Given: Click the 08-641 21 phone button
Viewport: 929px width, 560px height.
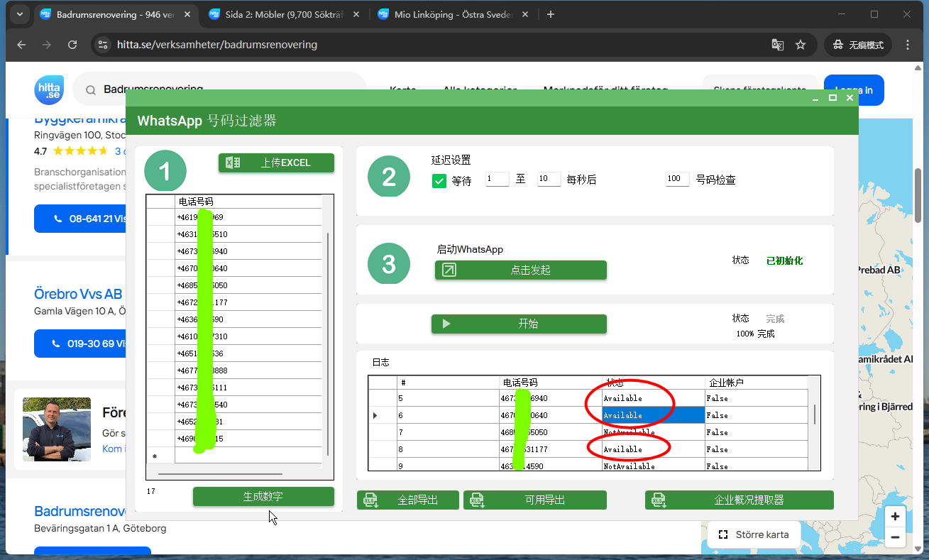Looking at the screenshot, I should 80,219.
